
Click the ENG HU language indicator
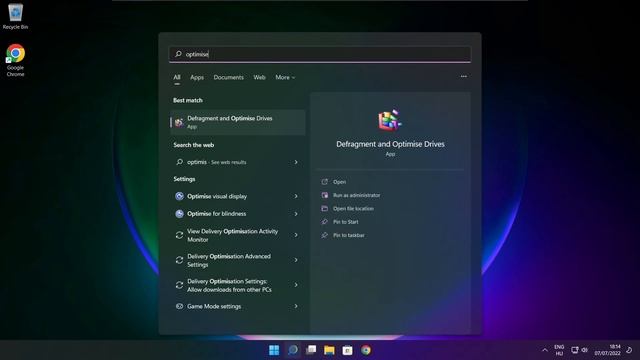(559, 350)
